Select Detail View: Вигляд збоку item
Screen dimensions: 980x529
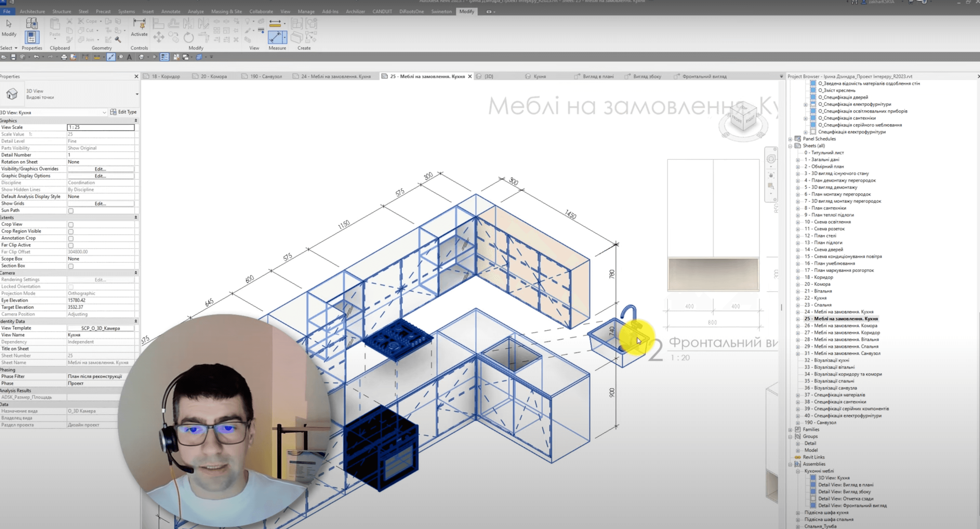(844, 492)
